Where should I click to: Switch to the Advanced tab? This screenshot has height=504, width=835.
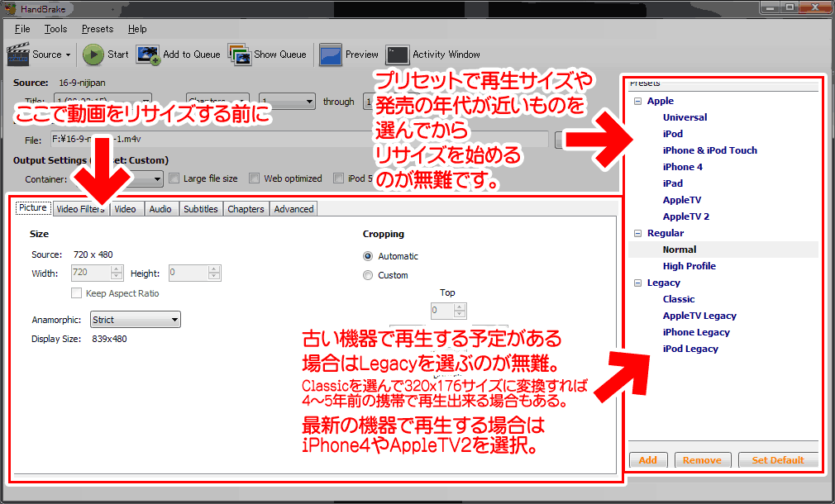[293, 209]
